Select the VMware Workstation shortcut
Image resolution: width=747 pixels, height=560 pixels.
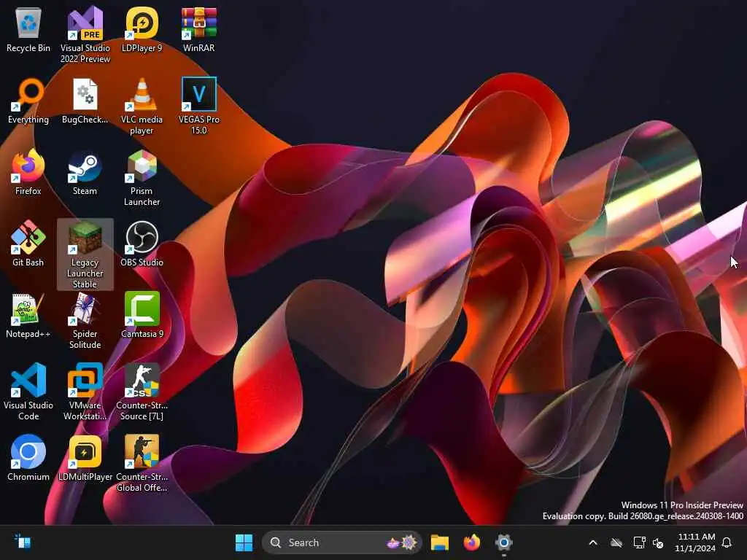point(85,392)
